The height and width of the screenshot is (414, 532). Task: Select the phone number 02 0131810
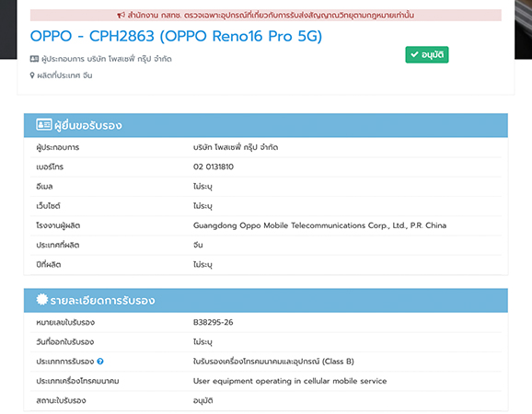tap(214, 167)
